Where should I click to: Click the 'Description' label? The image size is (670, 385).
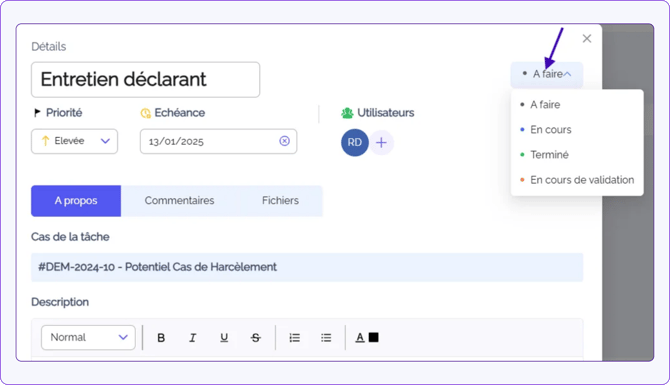(x=60, y=302)
